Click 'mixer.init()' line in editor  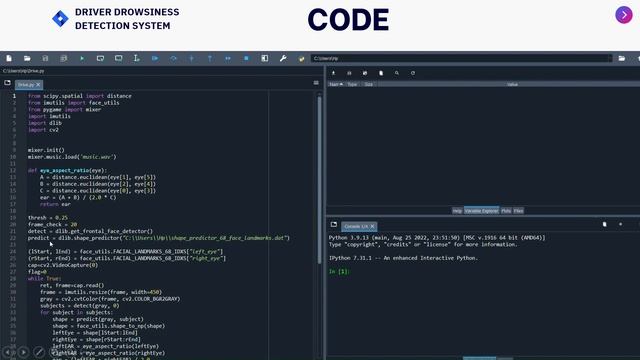(x=46, y=150)
